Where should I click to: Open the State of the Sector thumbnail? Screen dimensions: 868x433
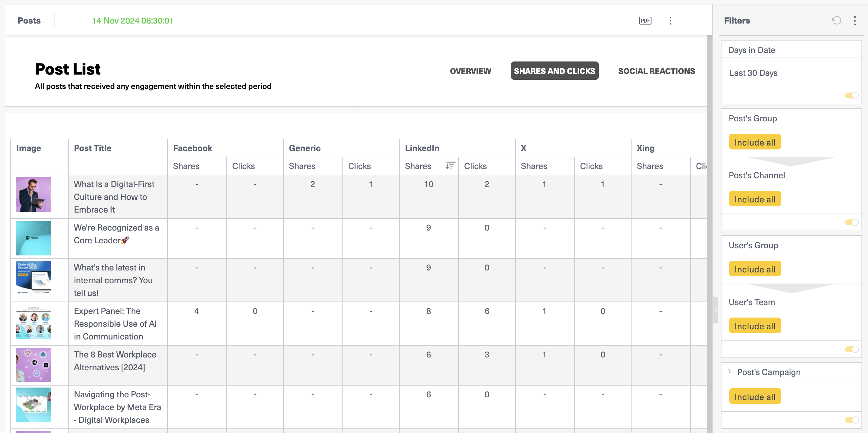34,278
